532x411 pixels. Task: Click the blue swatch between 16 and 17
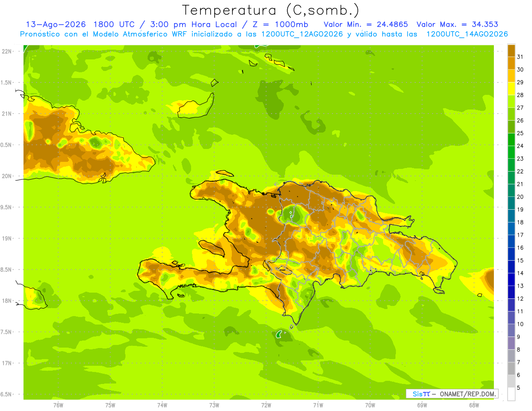pyautogui.click(x=511, y=241)
